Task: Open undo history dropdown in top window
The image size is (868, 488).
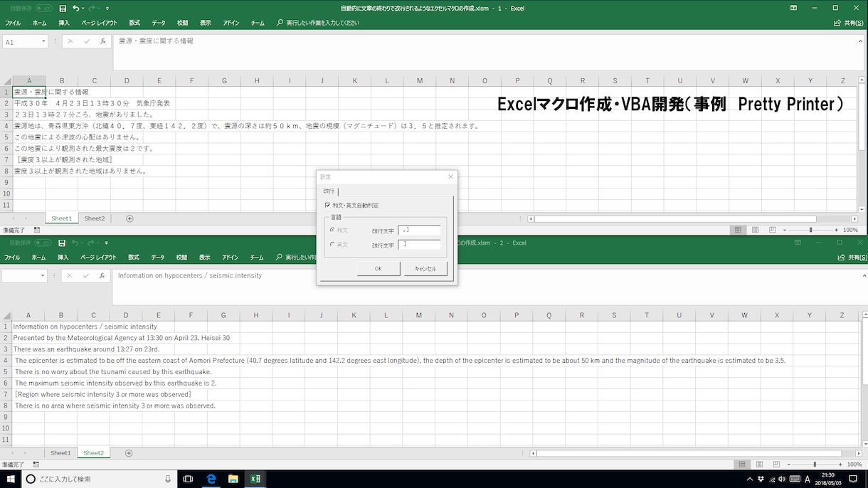Action: pos(83,9)
